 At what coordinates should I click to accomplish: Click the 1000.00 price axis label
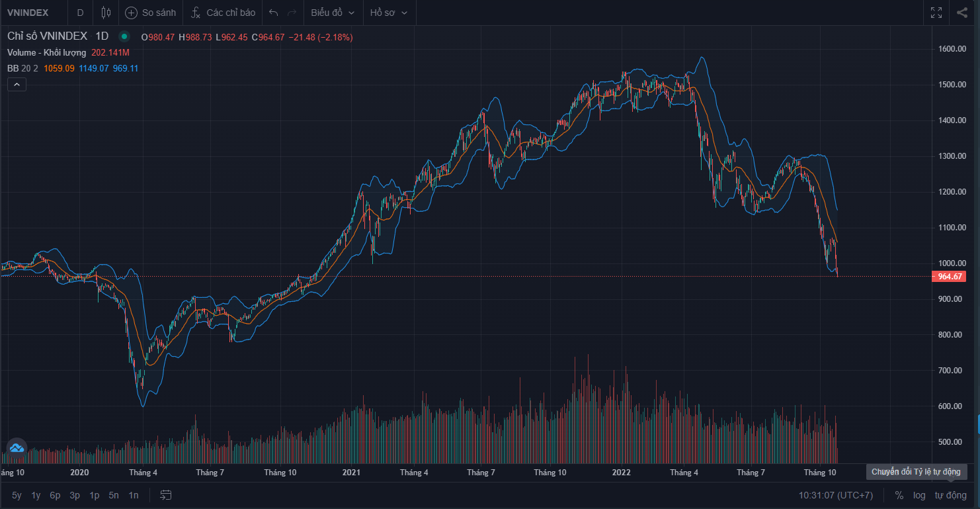point(952,263)
